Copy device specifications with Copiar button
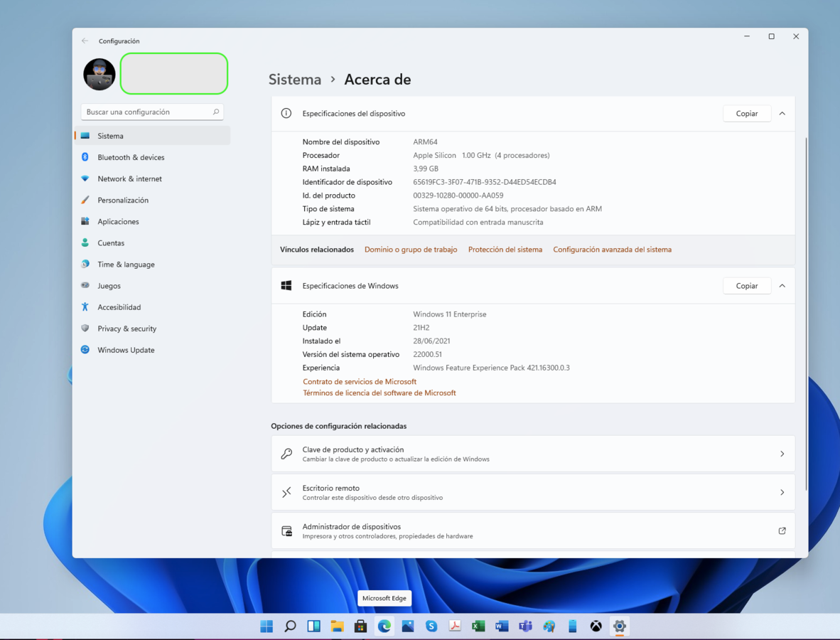Screen dimensions: 840x640 tap(747, 113)
